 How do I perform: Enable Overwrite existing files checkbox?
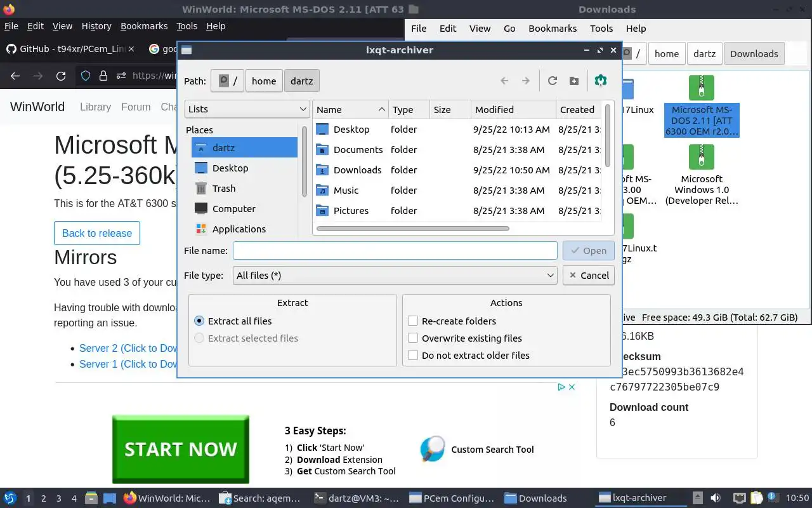413,338
